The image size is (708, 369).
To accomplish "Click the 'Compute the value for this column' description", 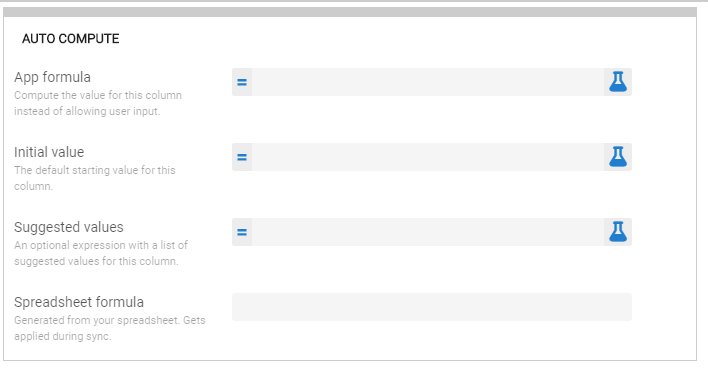I will point(98,103).
